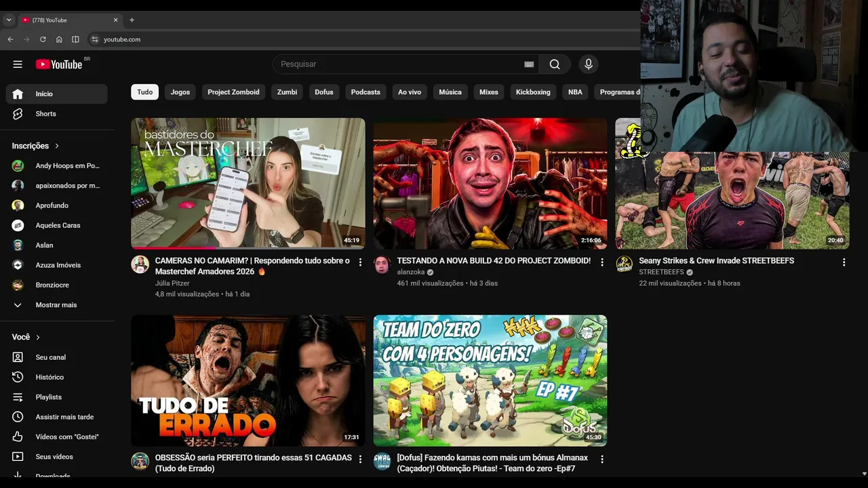Close the (778) YouTube tab
The width and height of the screenshot is (868, 488).
pos(115,20)
